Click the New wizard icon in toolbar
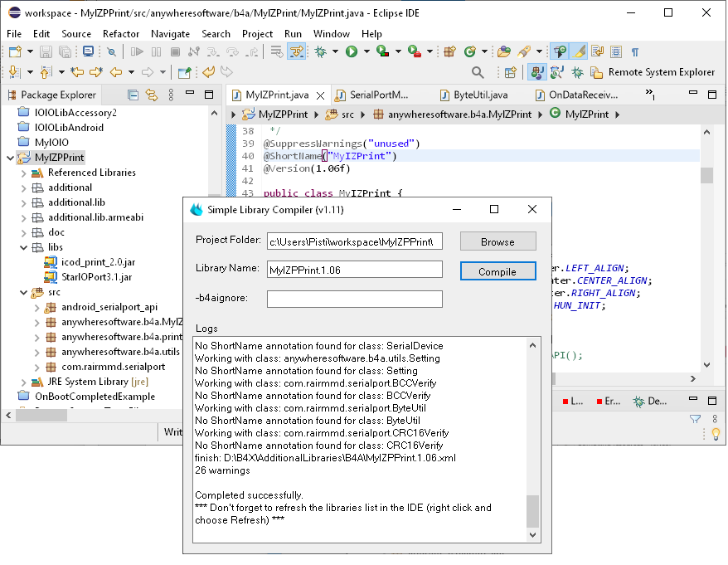728x565 pixels. click(15, 51)
